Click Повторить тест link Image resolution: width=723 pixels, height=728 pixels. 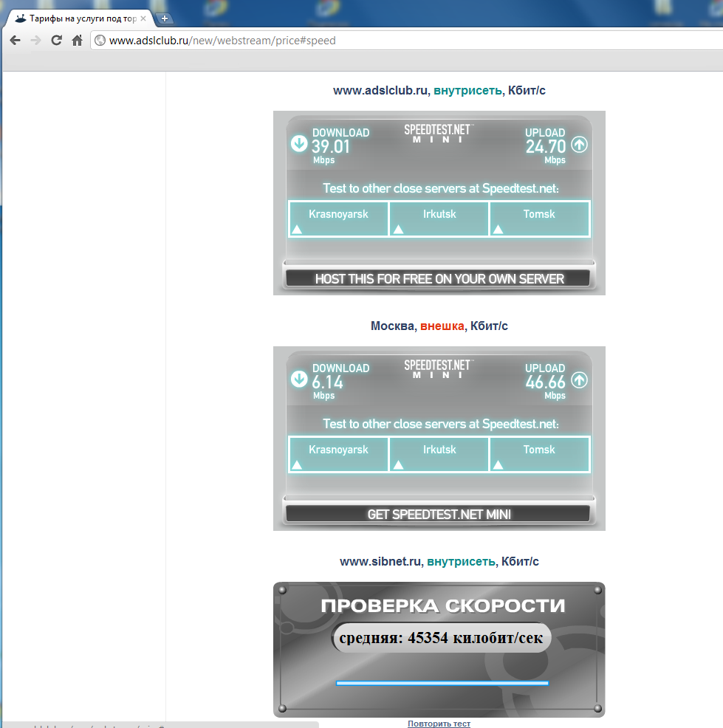point(439,724)
